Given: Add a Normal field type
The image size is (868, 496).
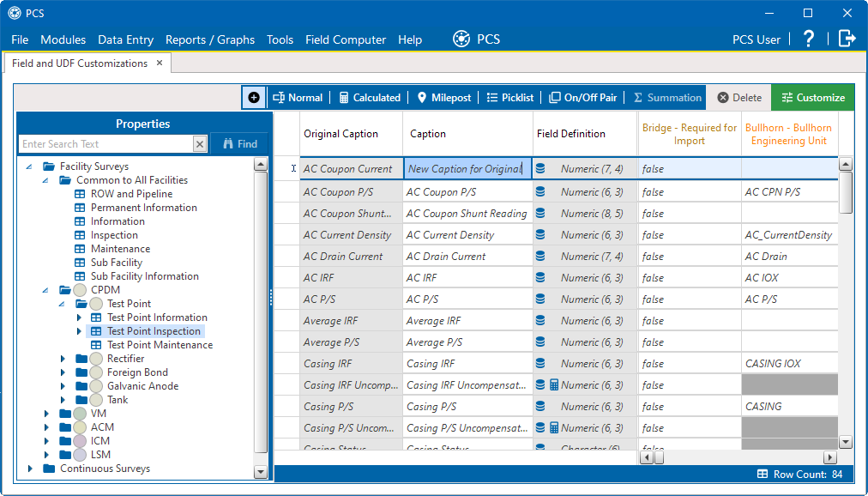Looking at the screenshot, I should [x=298, y=98].
